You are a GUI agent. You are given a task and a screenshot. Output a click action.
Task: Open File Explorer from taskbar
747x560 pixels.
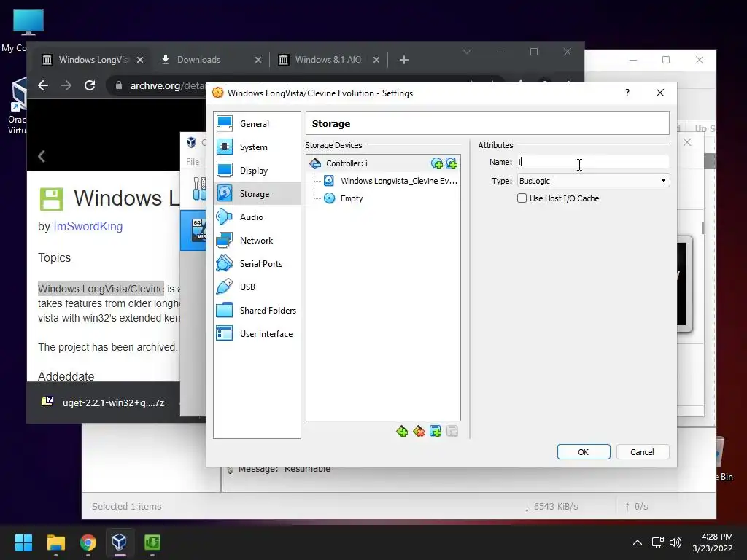tap(56, 542)
